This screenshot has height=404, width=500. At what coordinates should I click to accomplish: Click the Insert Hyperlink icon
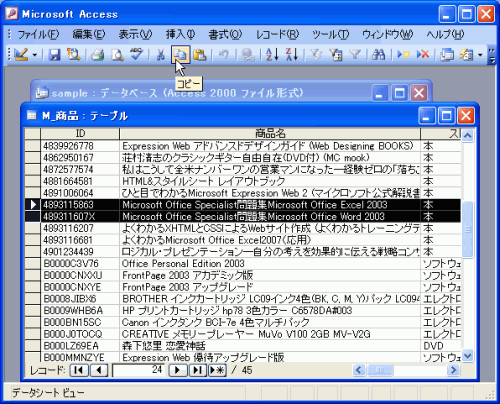(248, 54)
